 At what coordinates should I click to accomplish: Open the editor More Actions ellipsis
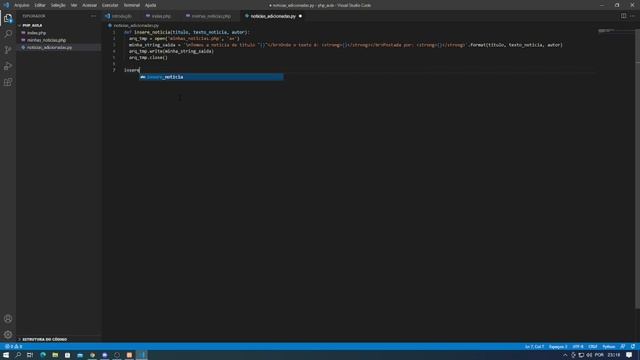coord(632,16)
